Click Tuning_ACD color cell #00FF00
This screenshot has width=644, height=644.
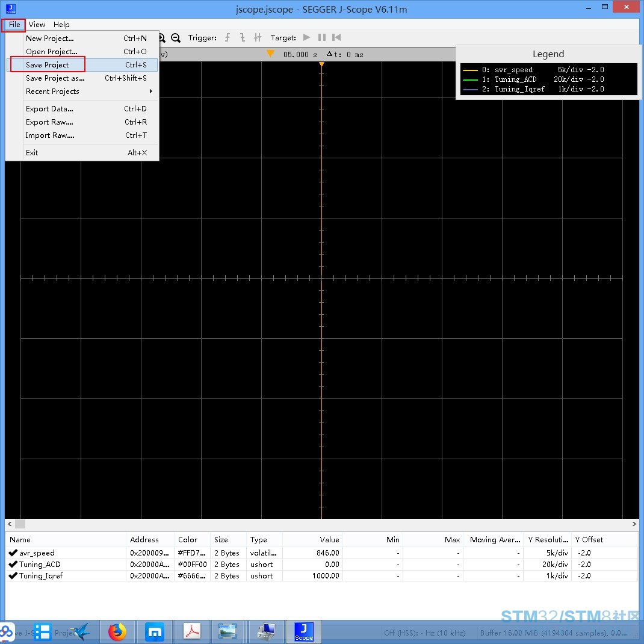coord(192,565)
